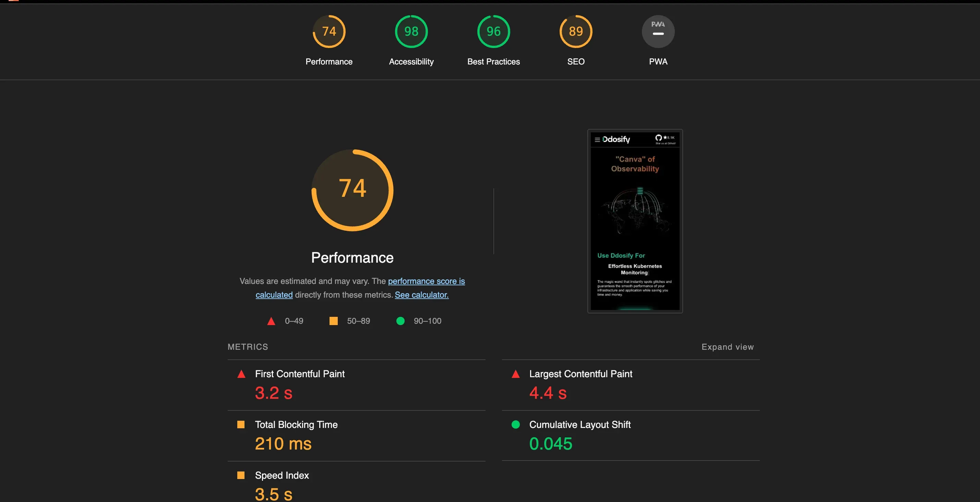Jump to SEO section label
Image resolution: width=980 pixels, height=502 pixels.
coord(576,62)
